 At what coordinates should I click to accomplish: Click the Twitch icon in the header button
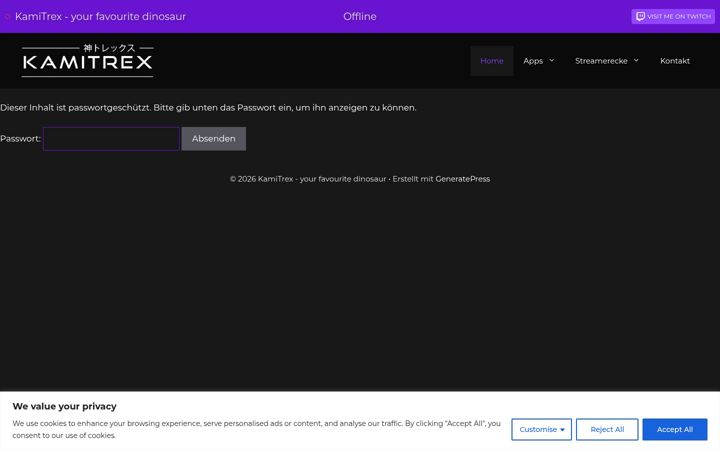click(640, 17)
